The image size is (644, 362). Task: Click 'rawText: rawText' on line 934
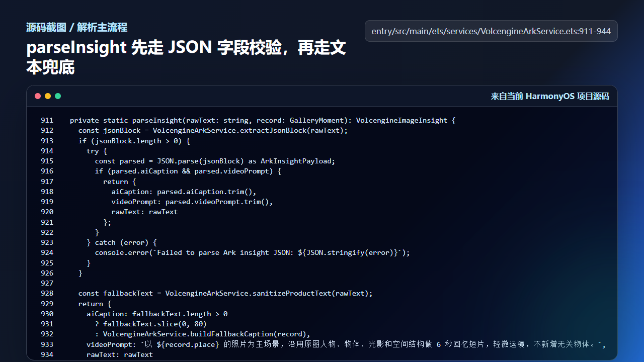119,354
